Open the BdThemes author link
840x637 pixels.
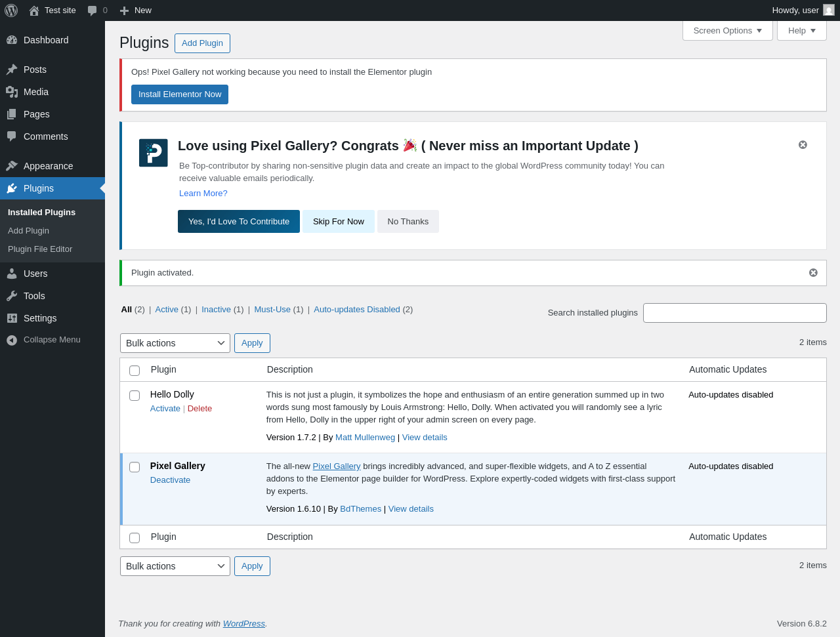tap(360, 509)
